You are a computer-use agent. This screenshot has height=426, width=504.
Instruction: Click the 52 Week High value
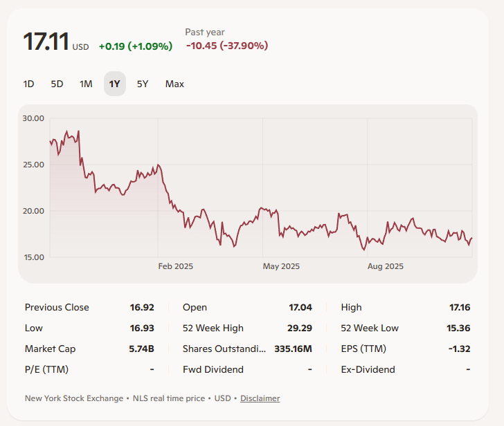299,328
